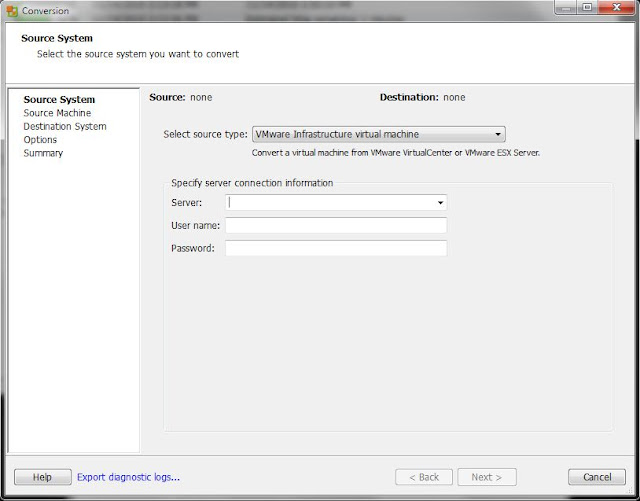Jump to the Summary step
Image resolution: width=640 pixels, height=501 pixels.
pyautogui.click(x=43, y=154)
